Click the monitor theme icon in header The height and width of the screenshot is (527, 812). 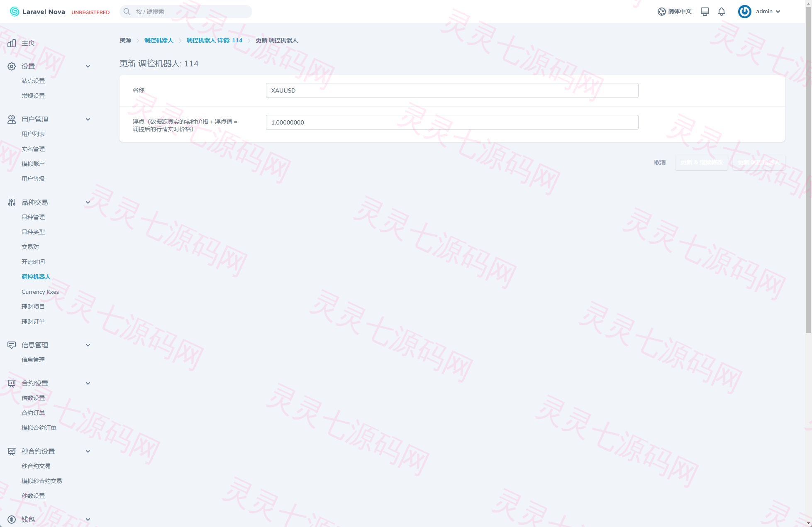(x=705, y=12)
